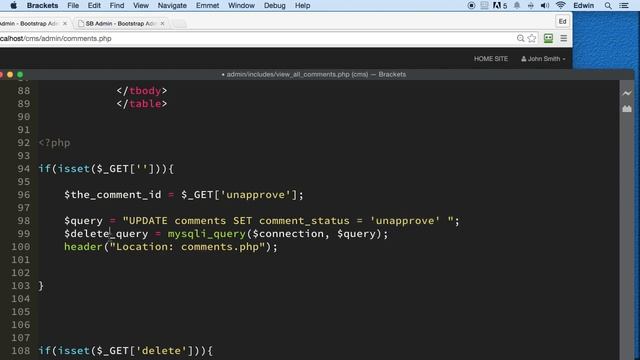The image size is (640, 360).
Task: Open the Edwin user menu
Action: point(583,5)
